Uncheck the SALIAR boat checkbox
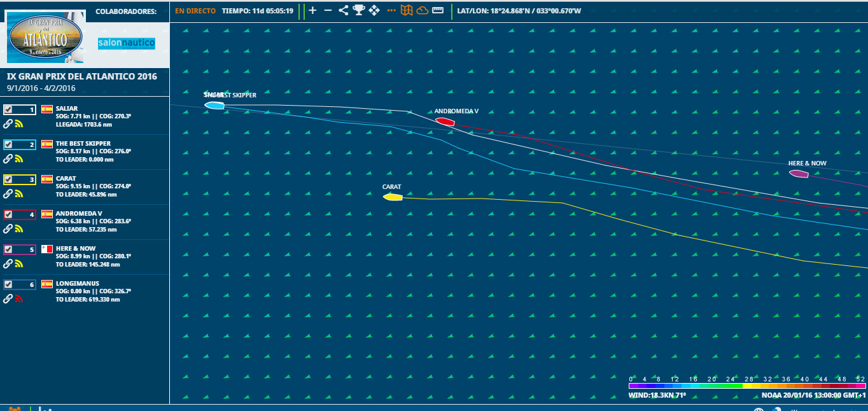This screenshot has height=411, width=868. click(x=8, y=109)
